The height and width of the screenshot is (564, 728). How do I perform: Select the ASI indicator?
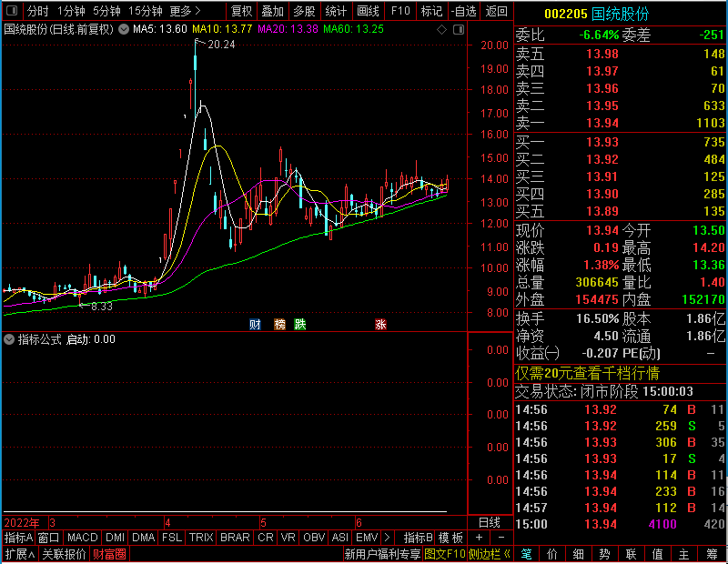(x=339, y=538)
